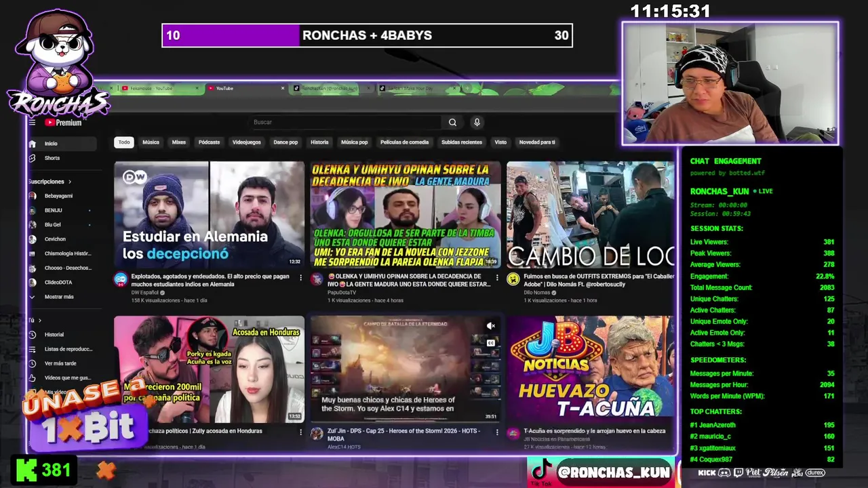Open T-Acuña es sorprendido title link
Image resolution: width=868 pixels, height=488 pixels.
595,431
